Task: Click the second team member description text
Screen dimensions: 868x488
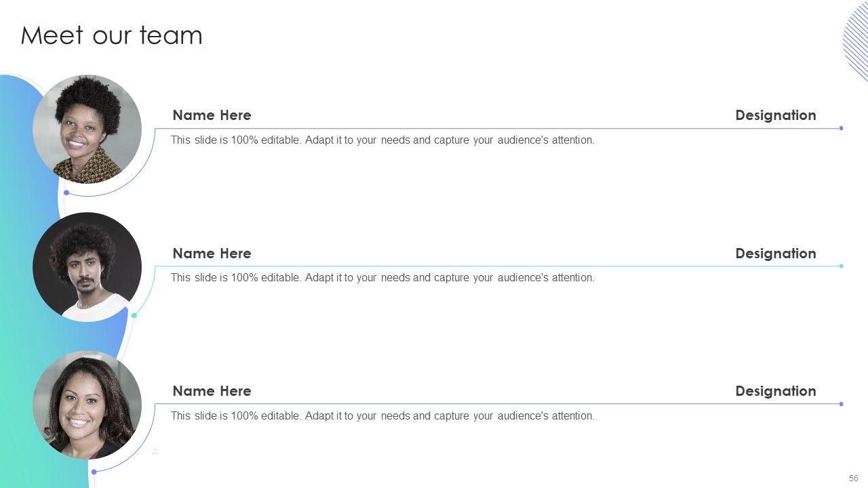Action: [382, 278]
